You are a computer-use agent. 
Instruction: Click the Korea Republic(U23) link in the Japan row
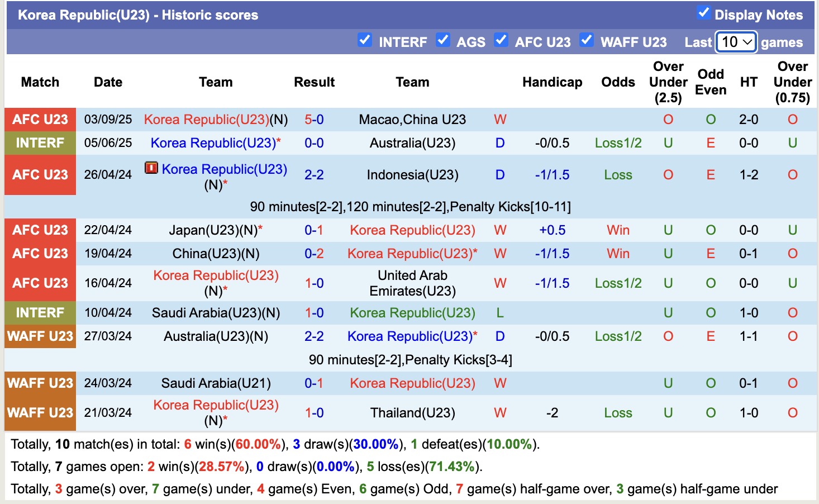[412, 230]
